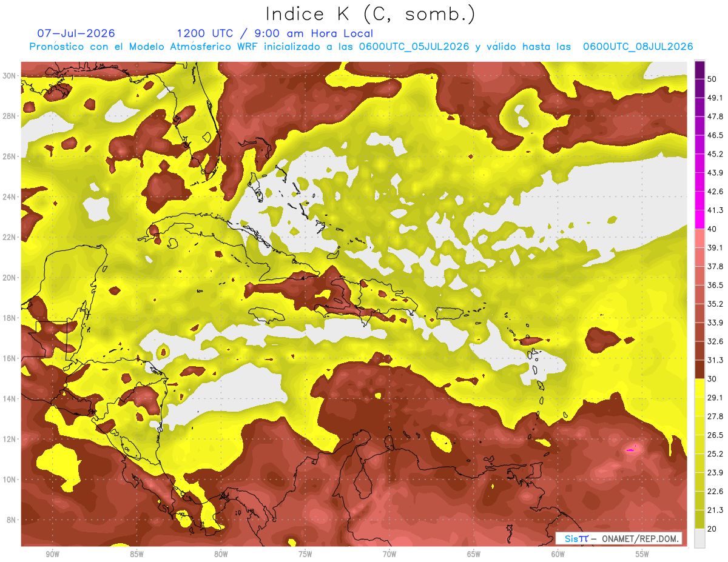Viewport: 728px width, 562px height.
Task: Click the colorbar value 42.6
Action: tap(715, 192)
